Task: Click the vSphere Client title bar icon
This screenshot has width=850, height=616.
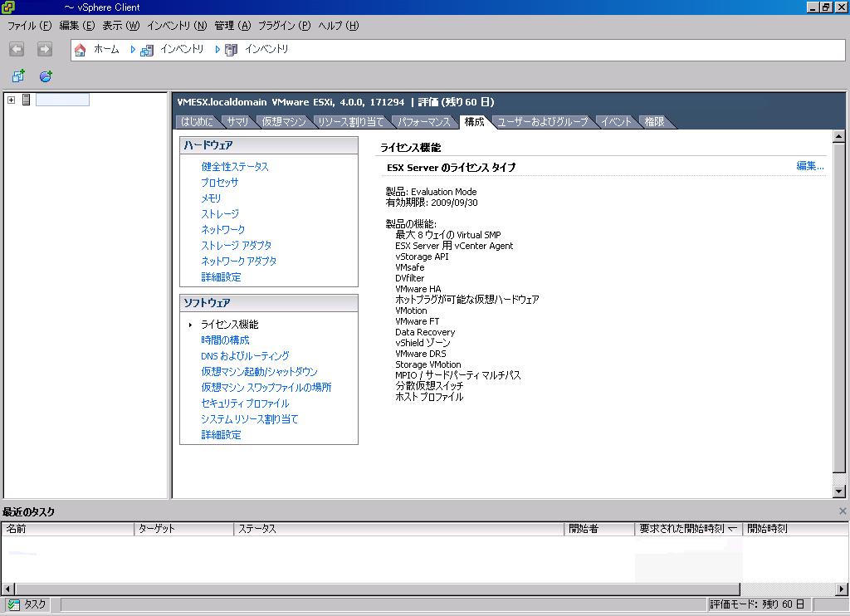Action: click(x=7, y=7)
